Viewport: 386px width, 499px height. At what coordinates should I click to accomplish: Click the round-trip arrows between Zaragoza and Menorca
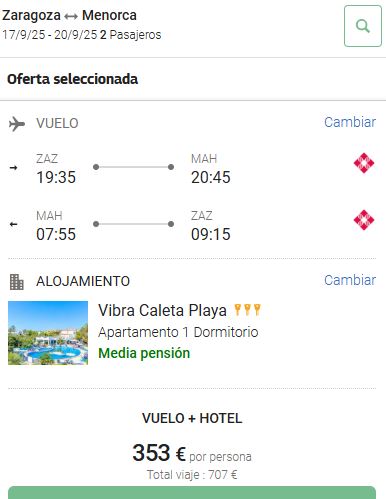click(x=71, y=16)
